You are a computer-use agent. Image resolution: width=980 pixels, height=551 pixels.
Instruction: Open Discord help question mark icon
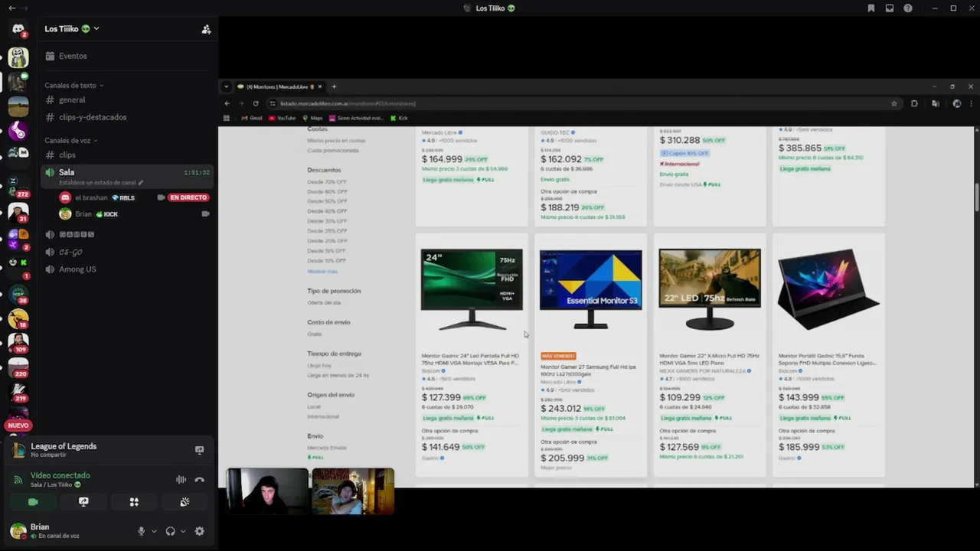point(907,8)
